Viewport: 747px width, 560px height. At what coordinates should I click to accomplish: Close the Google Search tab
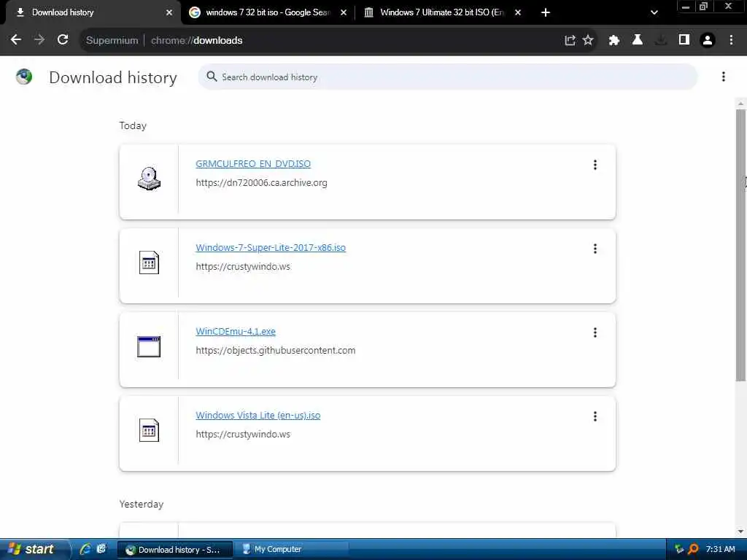coord(344,12)
